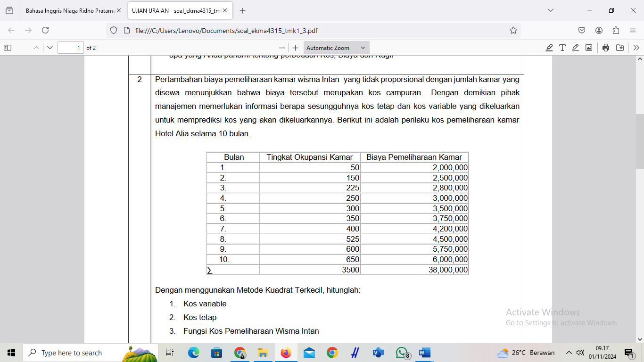
Task: Click the 'Kos variable' list item
Action: coord(205,304)
